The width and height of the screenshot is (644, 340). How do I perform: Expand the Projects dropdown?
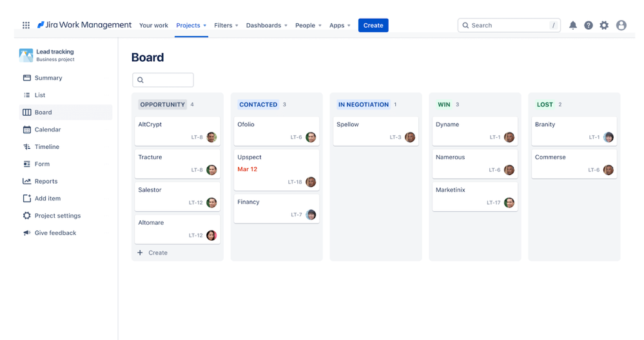(x=191, y=25)
